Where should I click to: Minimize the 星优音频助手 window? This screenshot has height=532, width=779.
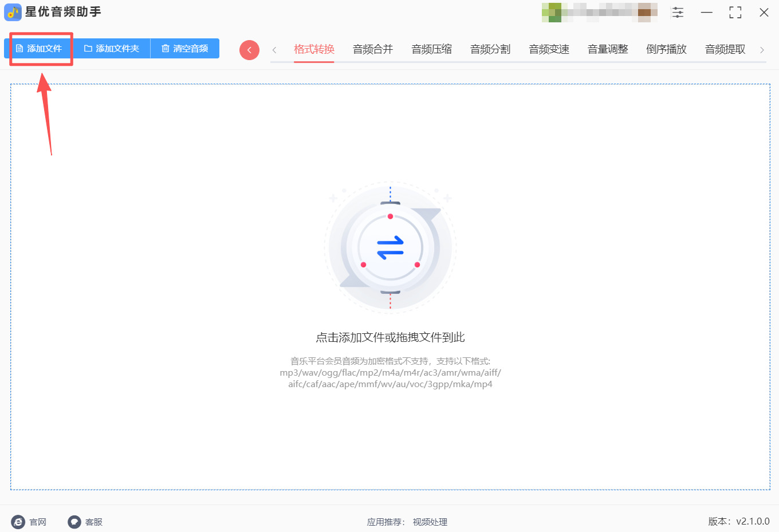(x=707, y=13)
